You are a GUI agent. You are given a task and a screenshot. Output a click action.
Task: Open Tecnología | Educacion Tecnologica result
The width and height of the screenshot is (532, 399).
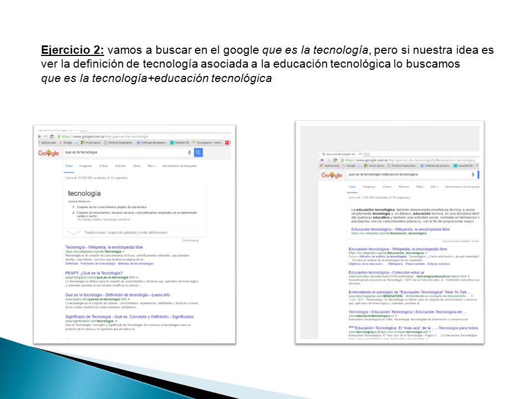pyautogui.click(x=407, y=312)
